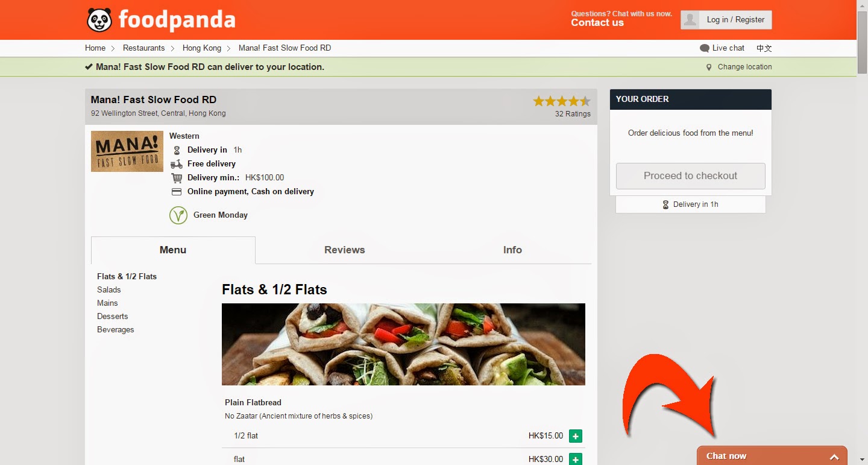Jump to Mains menu category

point(107,303)
